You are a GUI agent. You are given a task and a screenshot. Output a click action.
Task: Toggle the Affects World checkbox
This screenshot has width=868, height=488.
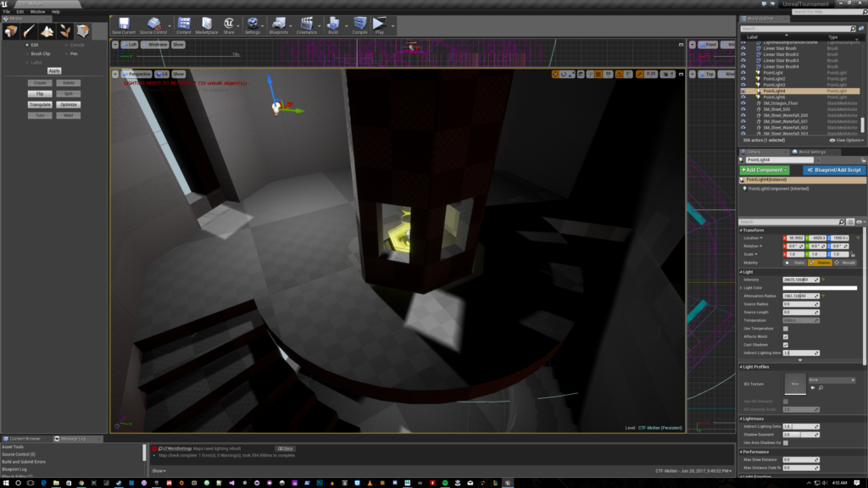(786, 336)
